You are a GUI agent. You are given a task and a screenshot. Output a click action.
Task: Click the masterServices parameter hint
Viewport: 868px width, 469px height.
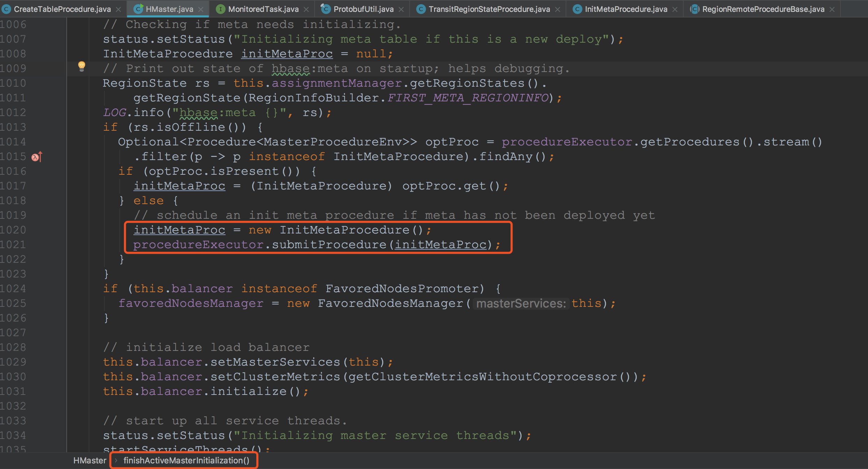[x=521, y=303]
